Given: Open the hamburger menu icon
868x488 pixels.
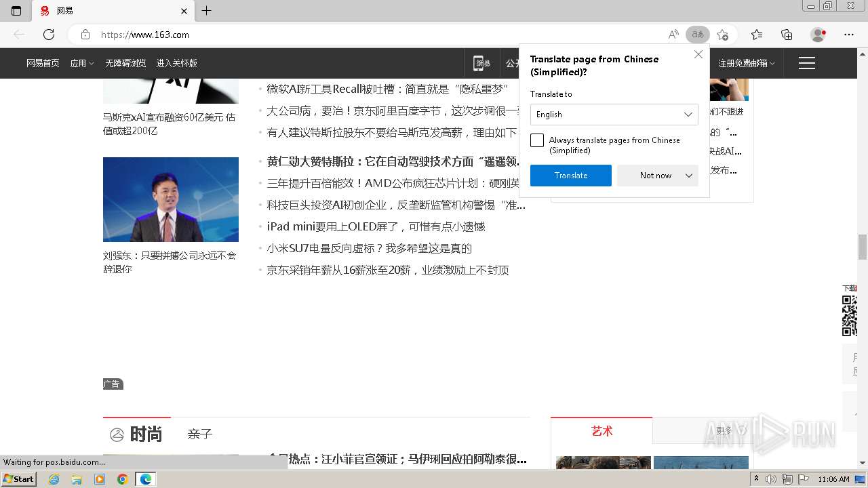Looking at the screenshot, I should (807, 63).
